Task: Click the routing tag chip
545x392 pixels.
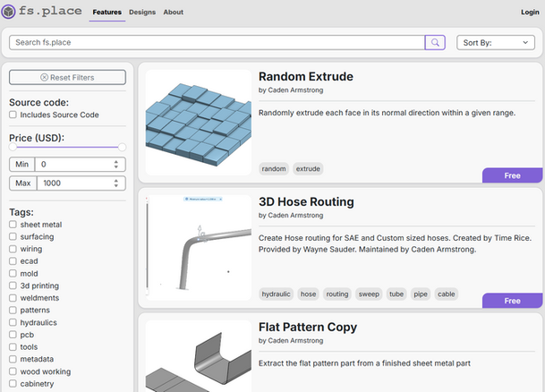Action: click(x=337, y=294)
